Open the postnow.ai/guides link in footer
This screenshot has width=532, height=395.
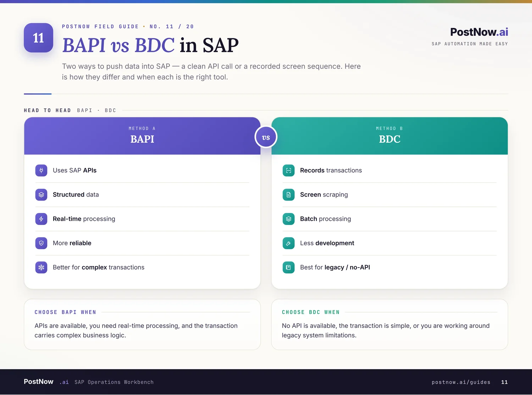pyautogui.click(x=461, y=382)
